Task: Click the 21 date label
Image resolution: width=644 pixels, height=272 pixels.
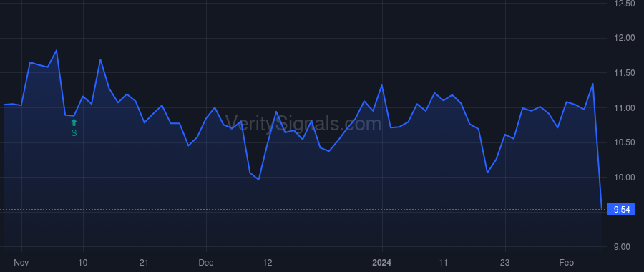Action: 144,263
